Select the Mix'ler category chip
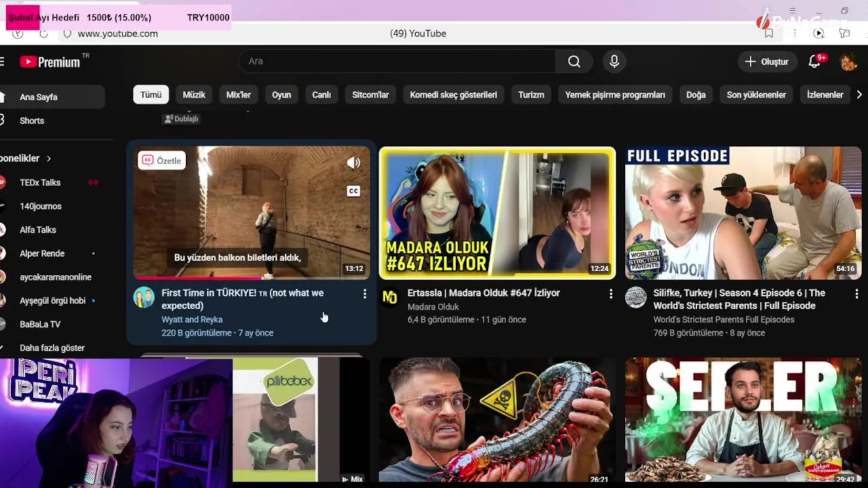This screenshot has width=868, height=488. point(239,95)
